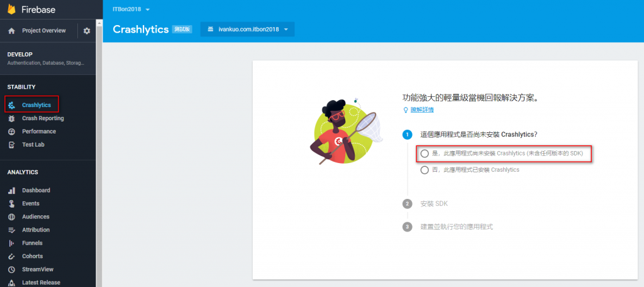The width and height of the screenshot is (644, 287).
Task: Open Performance menu item
Action: [39, 132]
